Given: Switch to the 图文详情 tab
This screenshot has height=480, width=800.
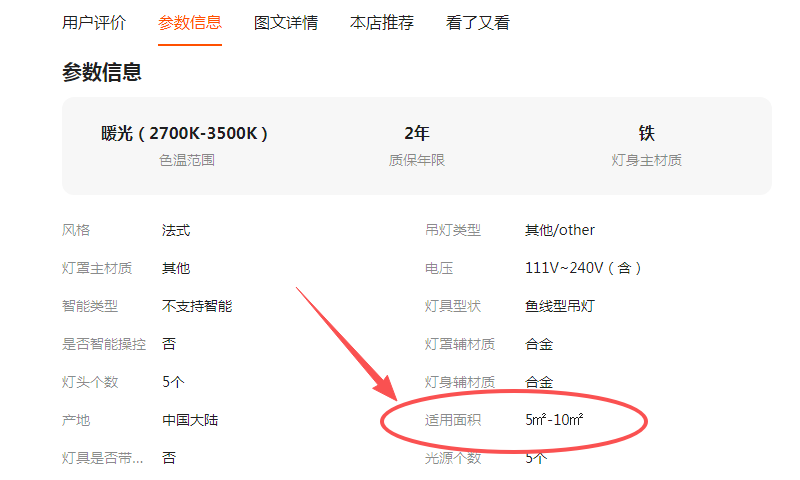Looking at the screenshot, I should pyautogui.click(x=286, y=22).
